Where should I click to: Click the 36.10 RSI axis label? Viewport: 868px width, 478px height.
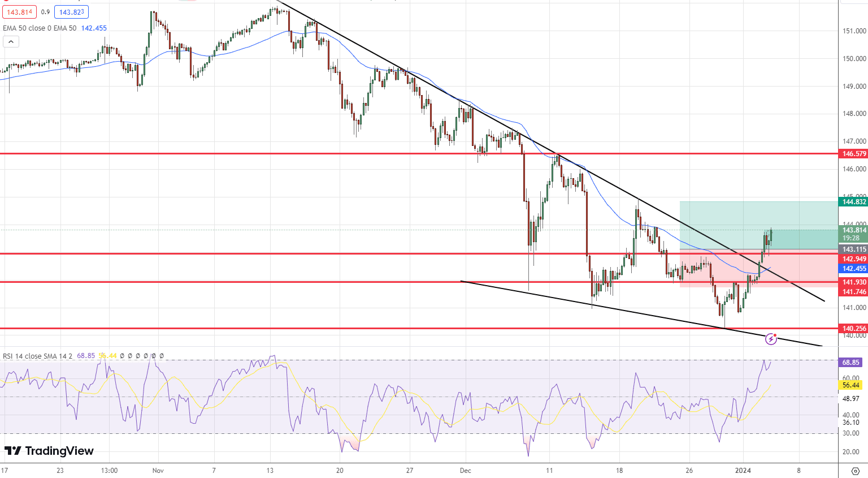tap(850, 423)
